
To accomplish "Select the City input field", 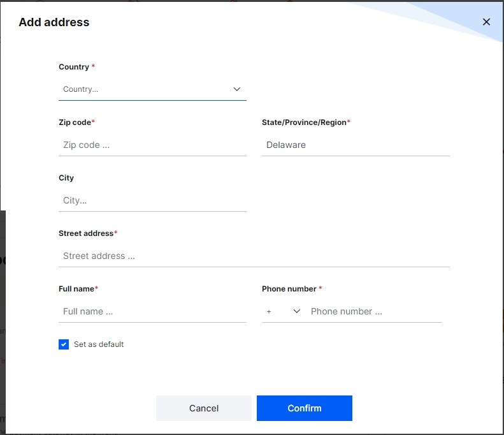I will pos(152,200).
